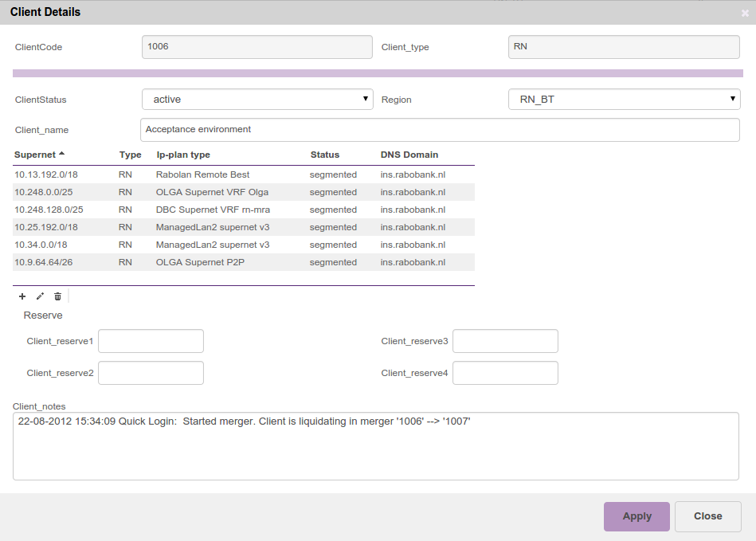Viewport: 756px width, 541px height.
Task: Sort by the Status column header
Action: [324, 155]
